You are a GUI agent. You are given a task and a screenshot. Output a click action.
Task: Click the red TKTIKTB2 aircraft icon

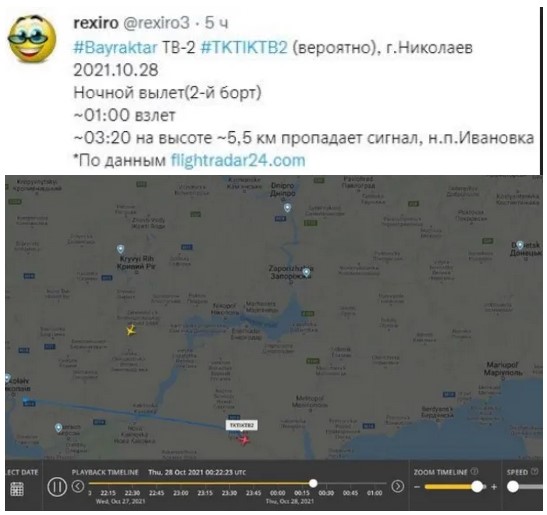pyautogui.click(x=245, y=440)
